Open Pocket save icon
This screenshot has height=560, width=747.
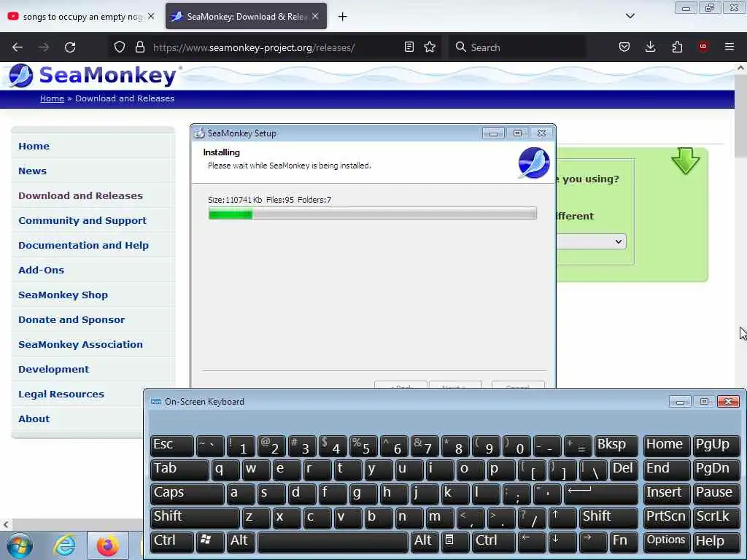pyautogui.click(x=624, y=47)
